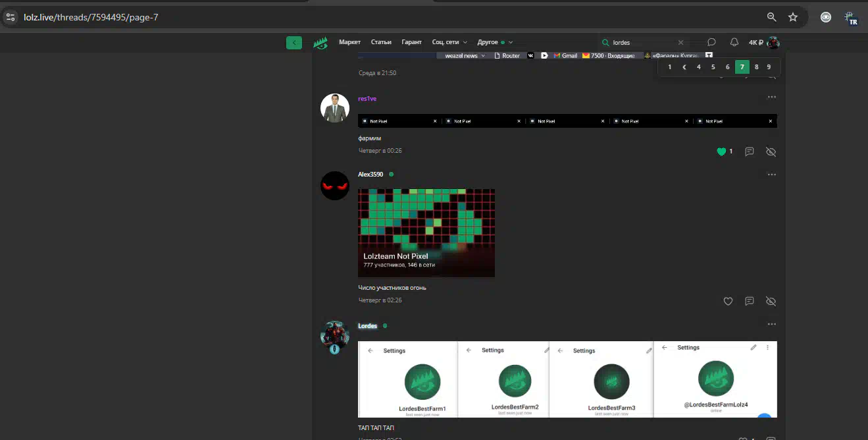
Task: Click the Среда в 21:50 timestamp
Action: coord(377,73)
